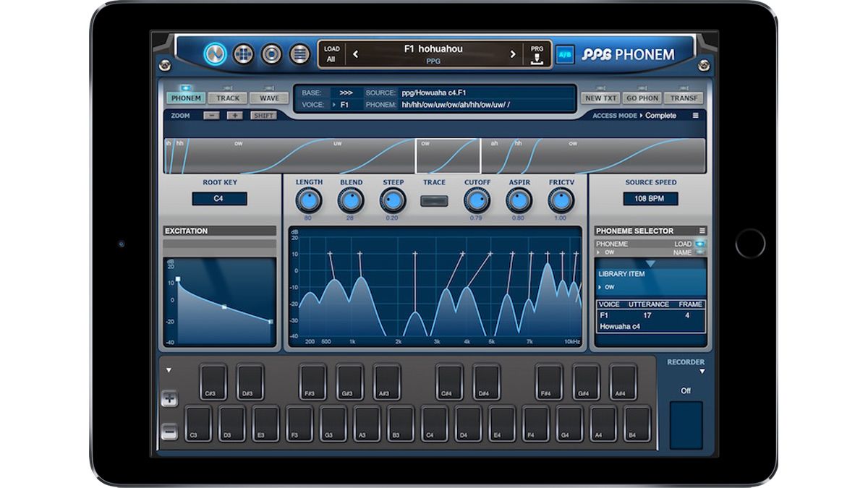Select the uw segment in phoneme timeline
This screenshot has width=868, height=488.
(x=338, y=143)
